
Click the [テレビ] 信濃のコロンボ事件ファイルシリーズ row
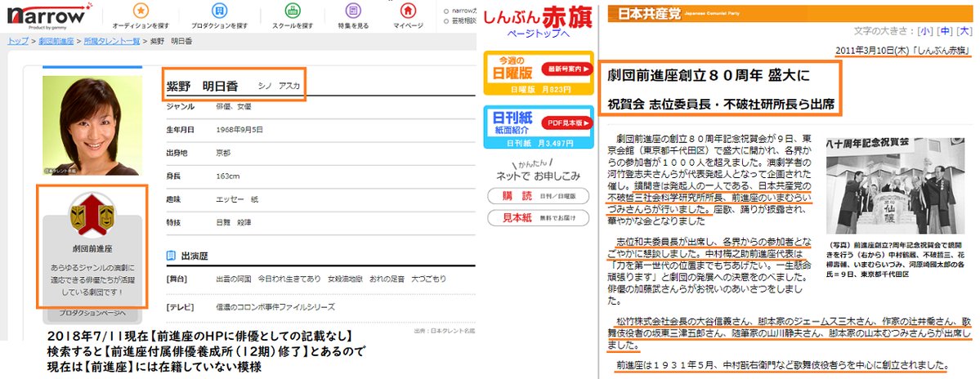point(320,307)
